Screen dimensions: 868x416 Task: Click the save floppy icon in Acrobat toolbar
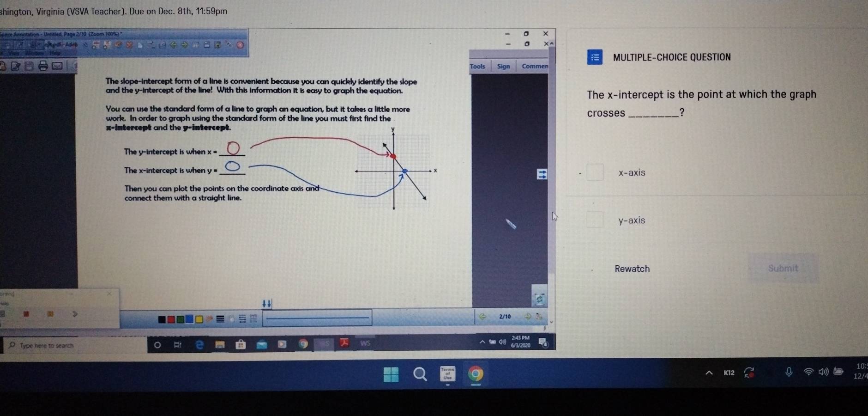pos(29,66)
